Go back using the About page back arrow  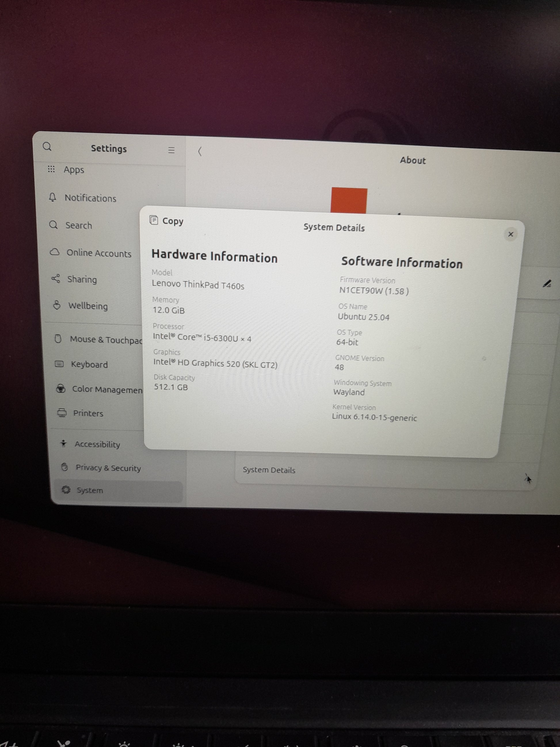[x=200, y=151]
